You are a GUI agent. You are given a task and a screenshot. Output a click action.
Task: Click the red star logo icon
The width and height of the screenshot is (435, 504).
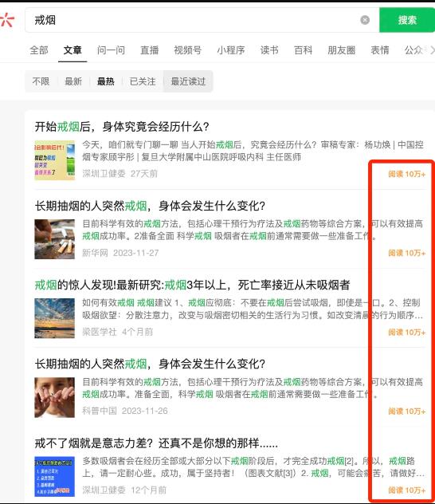pos(7,20)
